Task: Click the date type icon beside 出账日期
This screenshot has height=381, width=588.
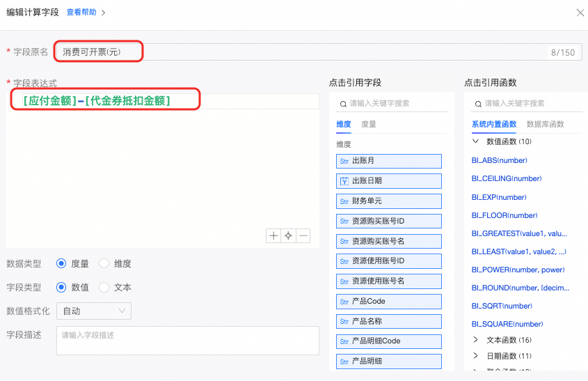Action: click(344, 181)
